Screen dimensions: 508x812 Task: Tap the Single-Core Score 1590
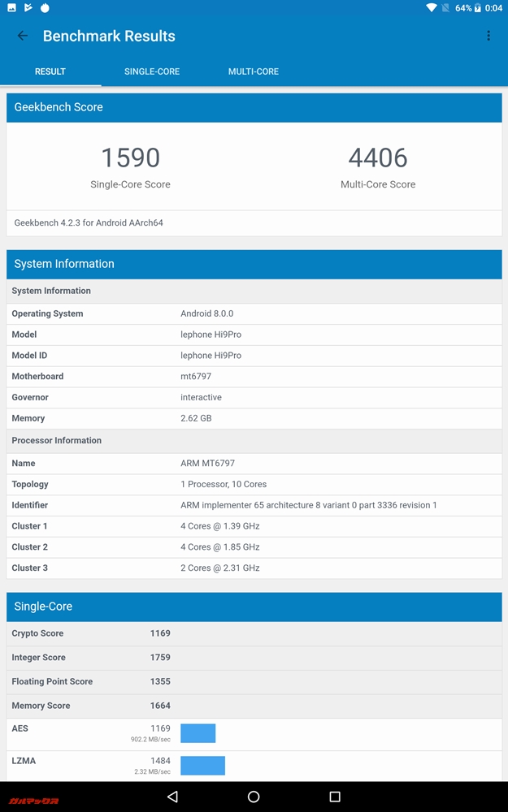[130, 158]
